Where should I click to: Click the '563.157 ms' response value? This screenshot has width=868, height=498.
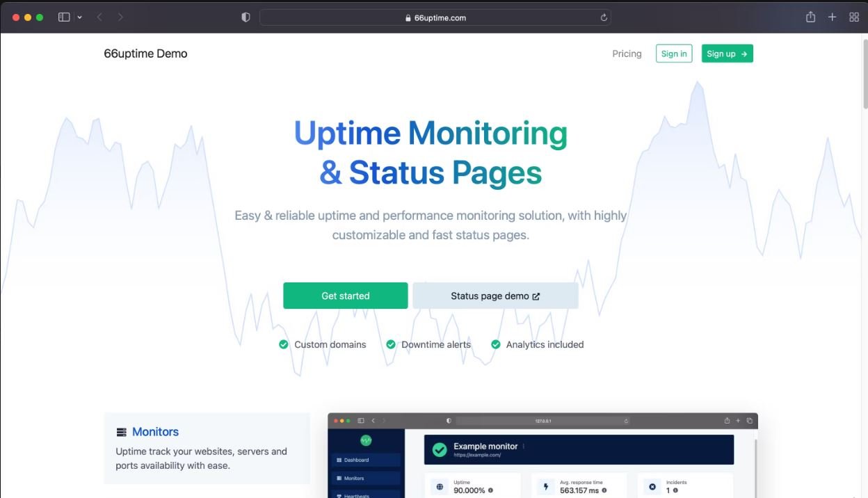point(579,490)
